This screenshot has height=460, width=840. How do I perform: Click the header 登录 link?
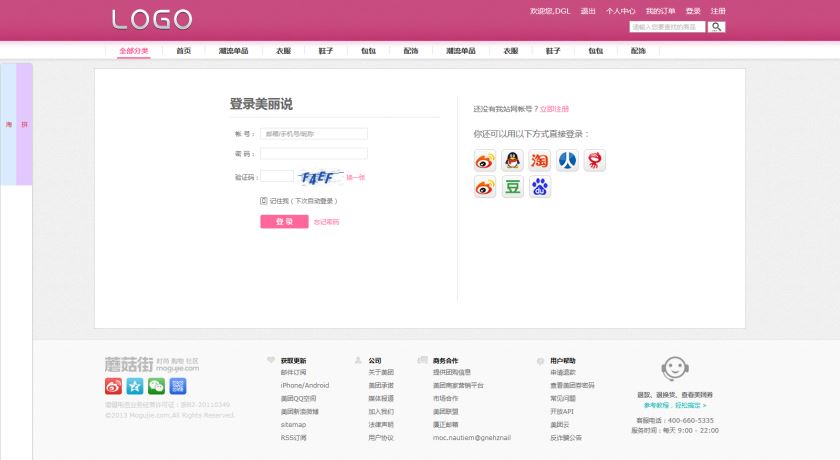pyautogui.click(x=693, y=11)
